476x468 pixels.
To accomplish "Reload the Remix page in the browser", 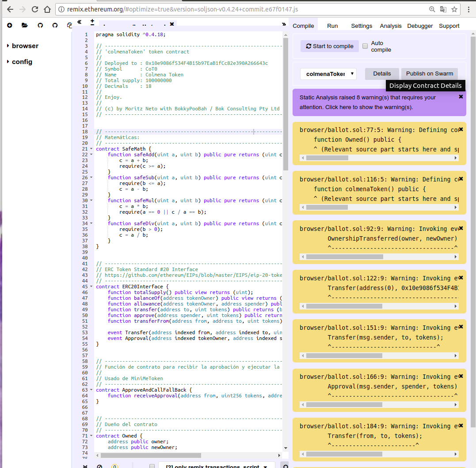I will coord(35,9).
